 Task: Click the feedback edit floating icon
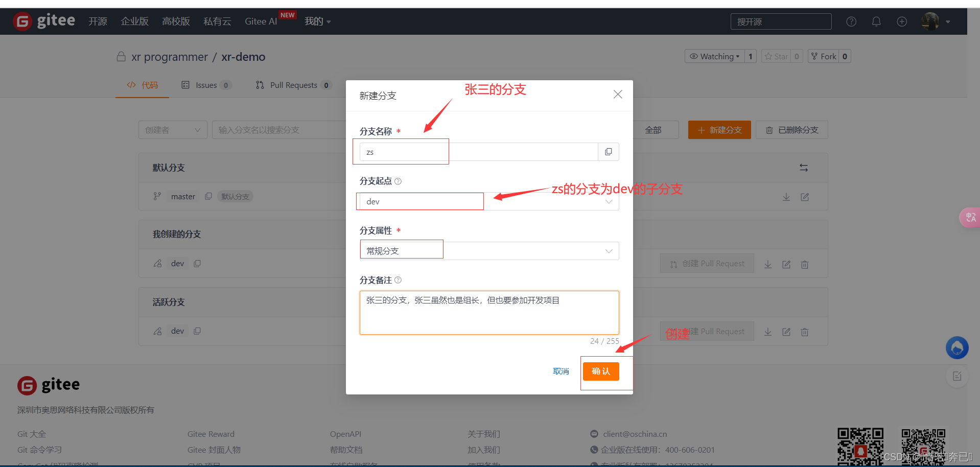[957, 377]
